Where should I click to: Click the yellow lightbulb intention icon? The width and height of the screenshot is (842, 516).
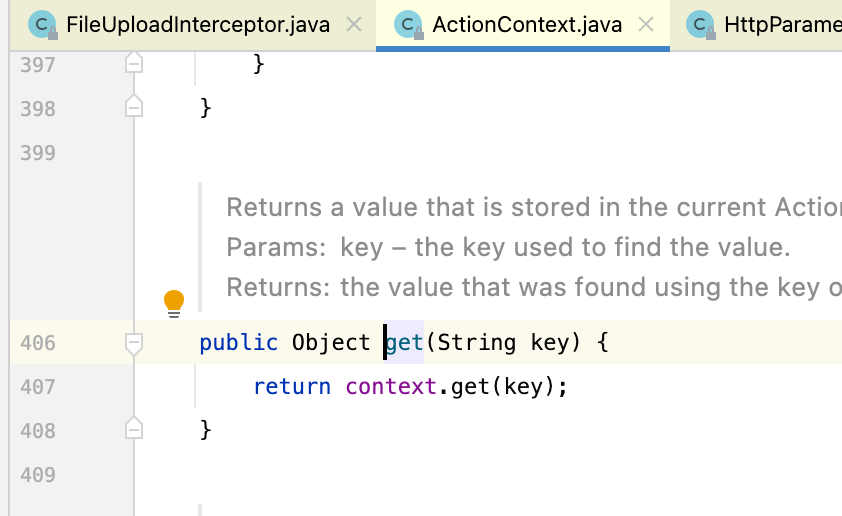point(174,301)
